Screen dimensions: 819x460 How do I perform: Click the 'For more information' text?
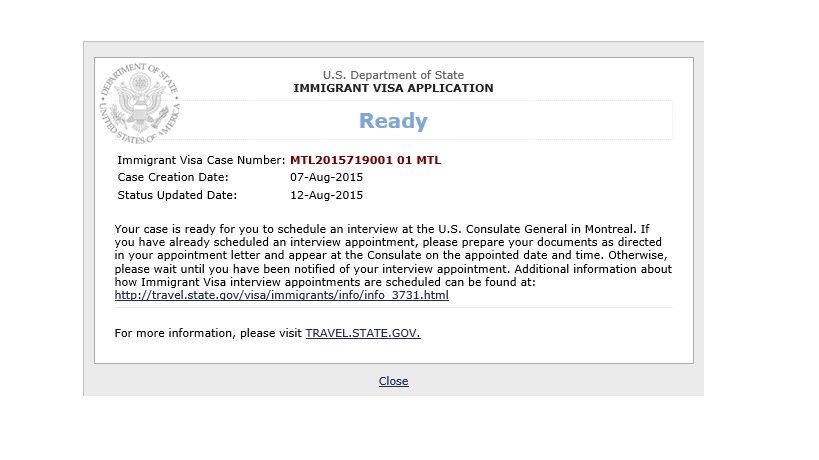(x=208, y=333)
